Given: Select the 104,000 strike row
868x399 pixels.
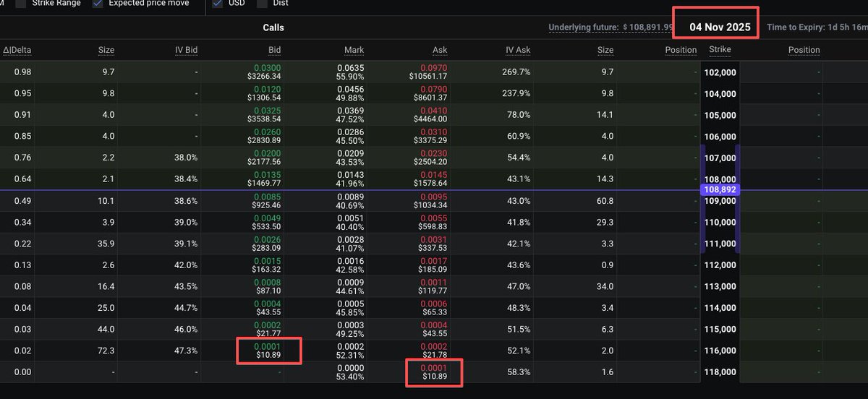Looking at the screenshot, I should [720, 94].
